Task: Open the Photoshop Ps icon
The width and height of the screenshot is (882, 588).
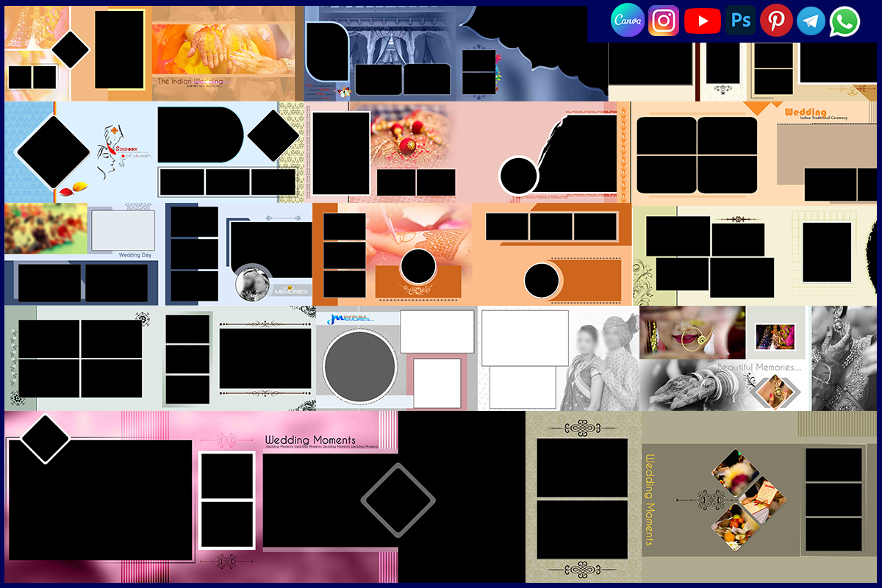Action: click(739, 21)
